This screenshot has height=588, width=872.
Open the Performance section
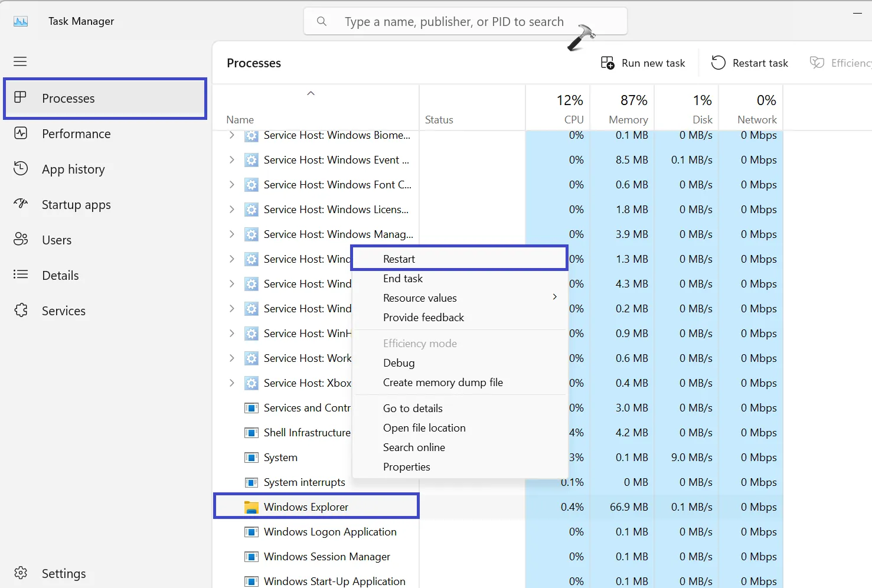pos(76,134)
